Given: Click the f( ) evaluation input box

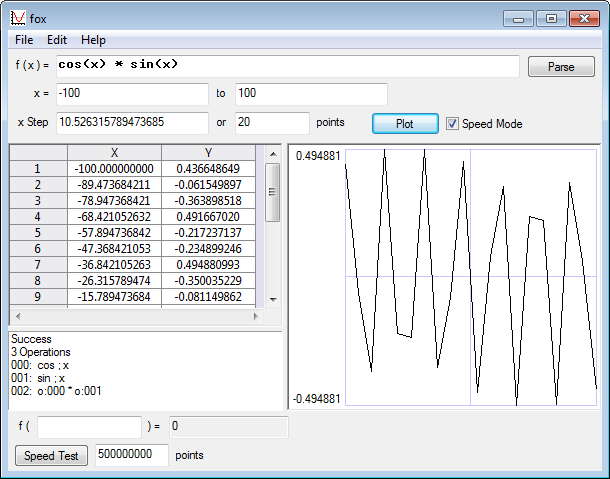Looking at the screenshot, I should [89, 427].
